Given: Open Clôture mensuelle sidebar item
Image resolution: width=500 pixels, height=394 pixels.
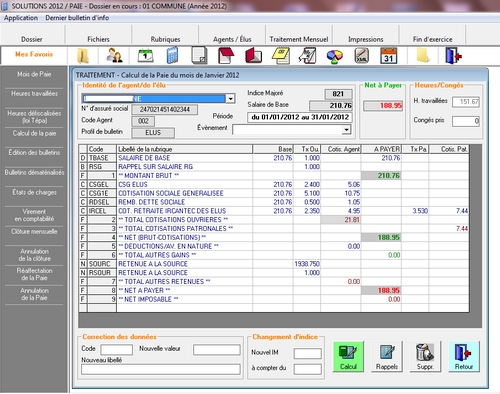Looking at the screenshot, I should coord(34,232).
